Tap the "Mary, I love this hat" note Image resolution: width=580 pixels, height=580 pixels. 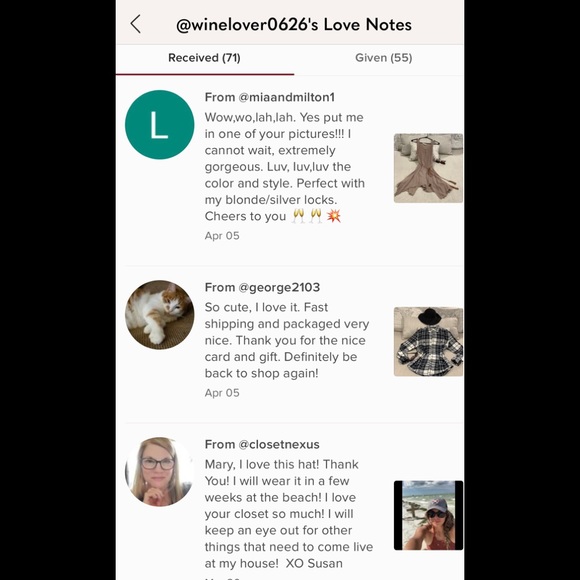click(x=289, y=514)
